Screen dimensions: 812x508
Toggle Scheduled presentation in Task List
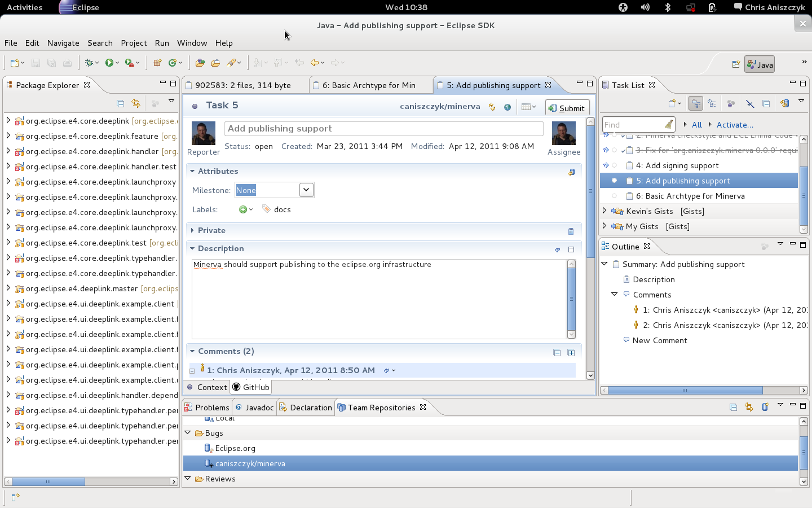tap(712, 103)
